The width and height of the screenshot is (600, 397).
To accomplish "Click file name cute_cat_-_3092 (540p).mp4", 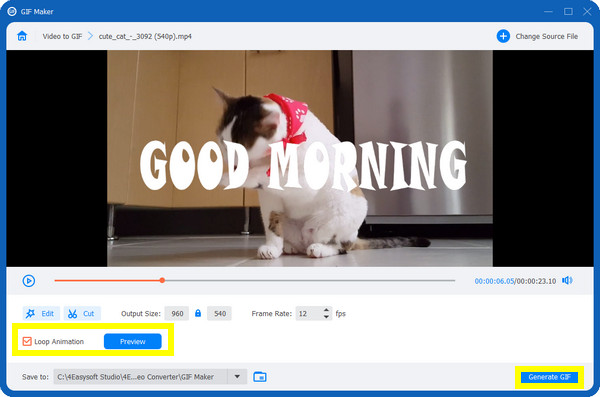I will click(145, 36).
